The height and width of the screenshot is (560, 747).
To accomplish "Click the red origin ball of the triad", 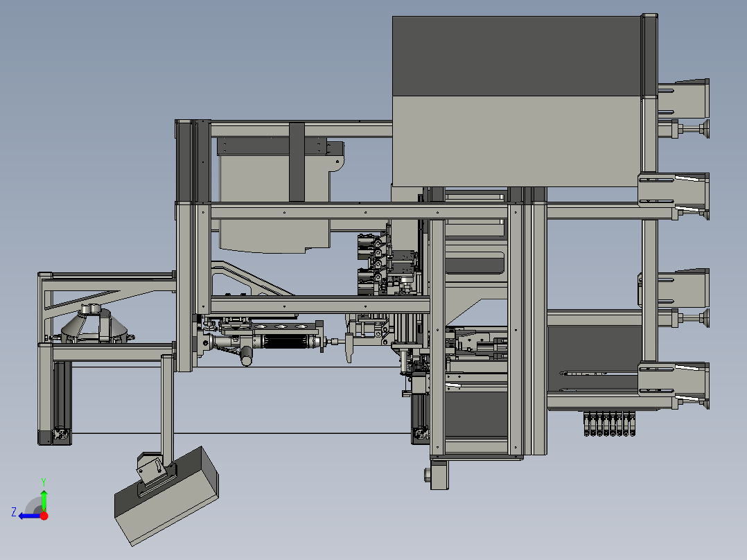I will tap(44, 516).
